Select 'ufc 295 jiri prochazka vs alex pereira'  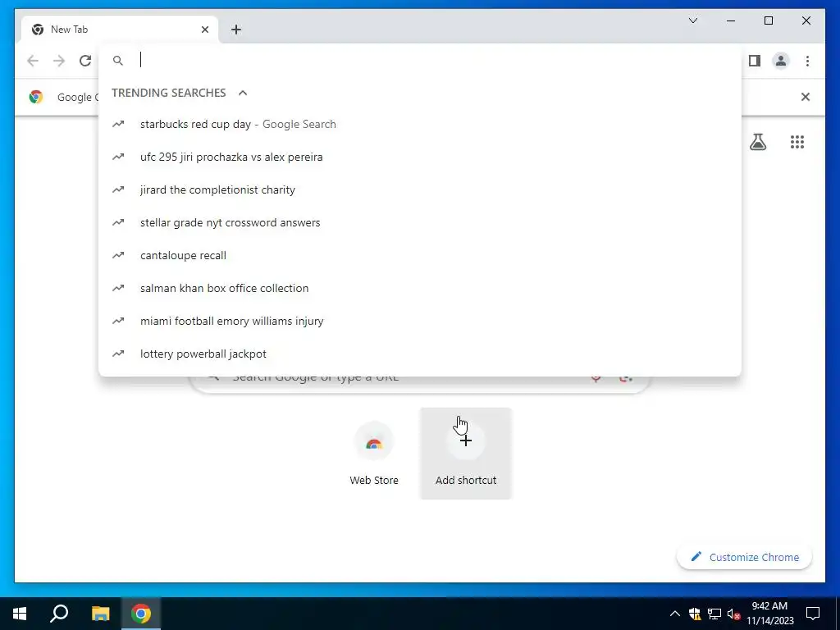[x=420, y=157]
